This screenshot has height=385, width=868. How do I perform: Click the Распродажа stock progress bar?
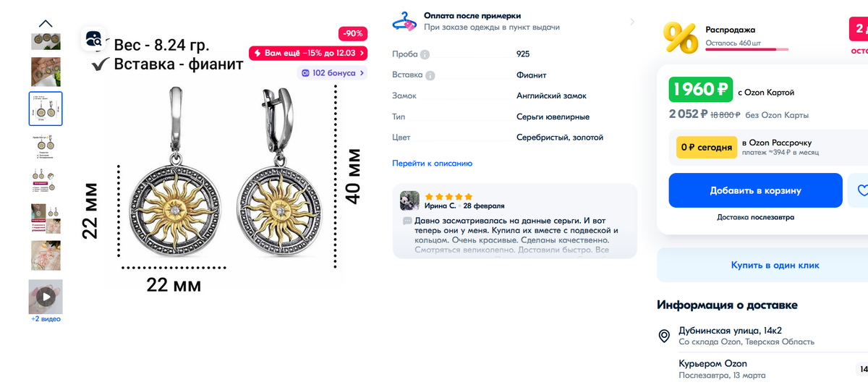[x=747, y=49]
